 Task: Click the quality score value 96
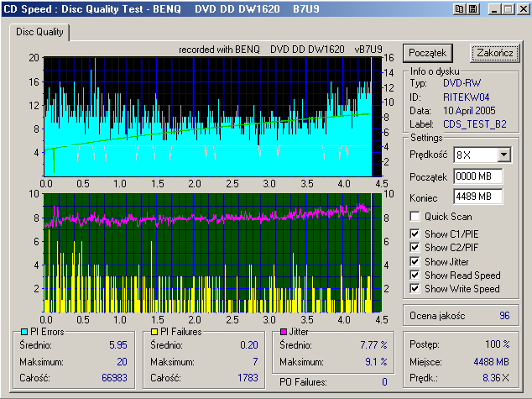point(504,316)
